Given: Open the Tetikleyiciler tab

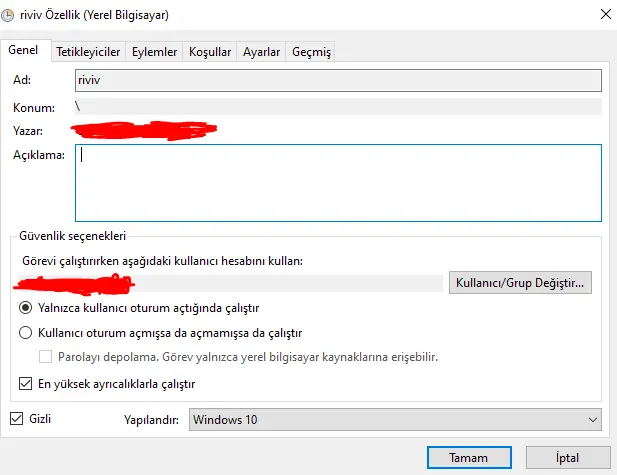Looking at the screenshot, I should (88, 52).
